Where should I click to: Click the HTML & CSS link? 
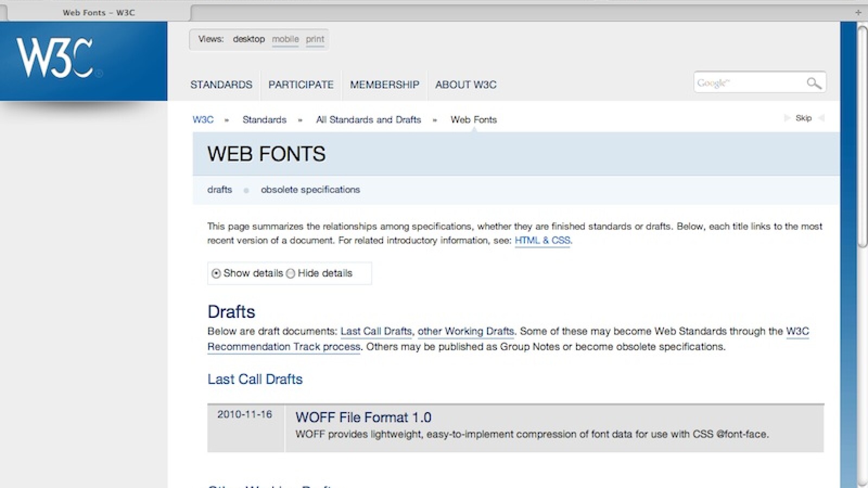pyautogui.click(x=542, y=240)
